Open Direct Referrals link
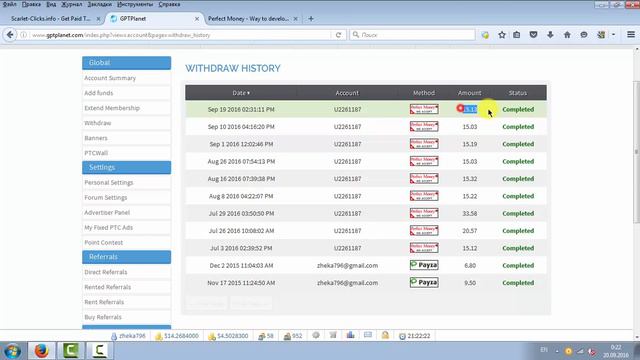Screen dimensions: 640x360 pyautogui.click(x=106, y=272)
